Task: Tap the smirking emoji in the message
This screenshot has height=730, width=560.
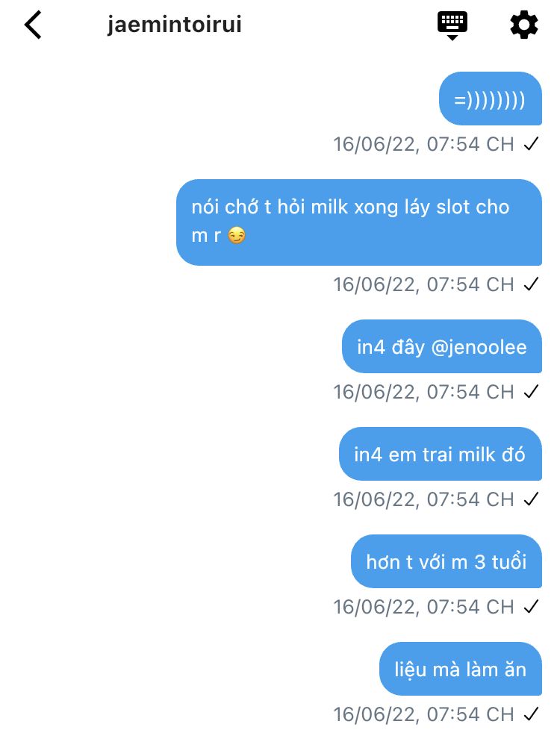Action: pyautogui.click(x=237, y=236)
